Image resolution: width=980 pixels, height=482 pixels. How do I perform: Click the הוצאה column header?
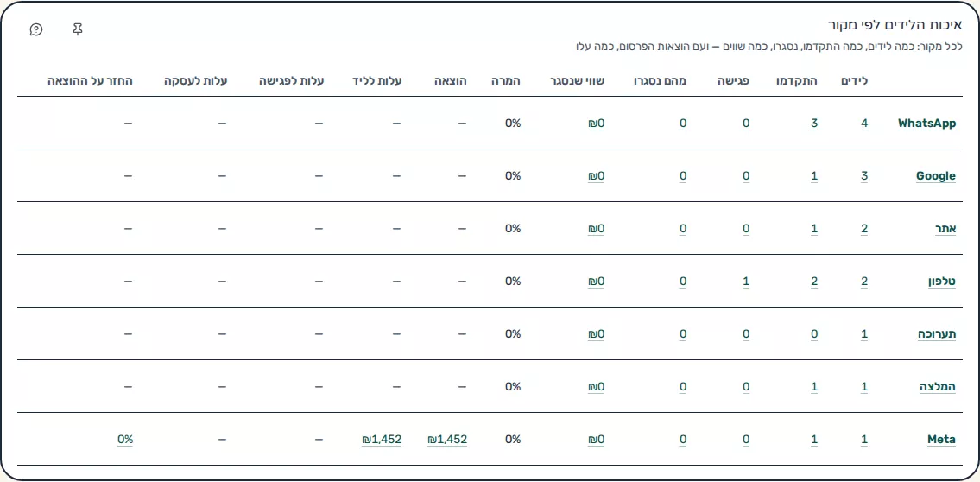point(452,81)
